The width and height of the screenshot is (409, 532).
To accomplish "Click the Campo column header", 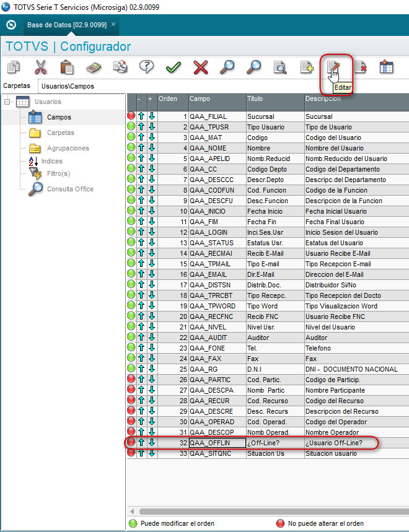I will (218, 102).
